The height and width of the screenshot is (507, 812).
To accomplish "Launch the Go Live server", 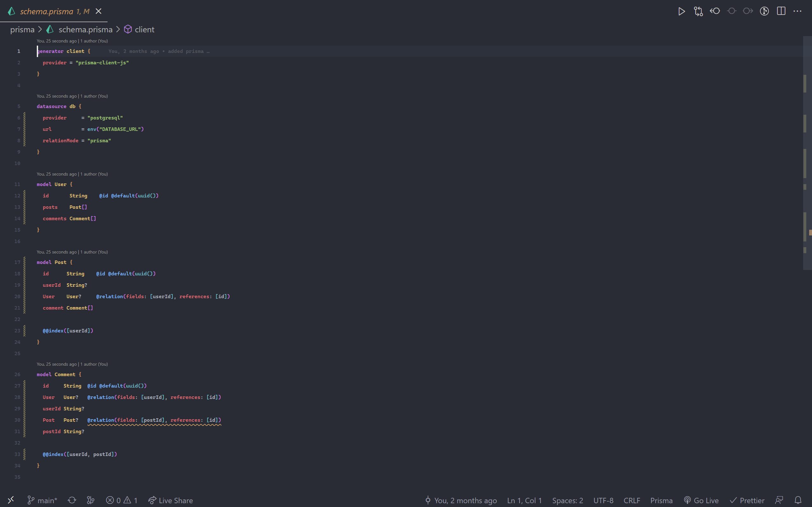I will 701,500.
